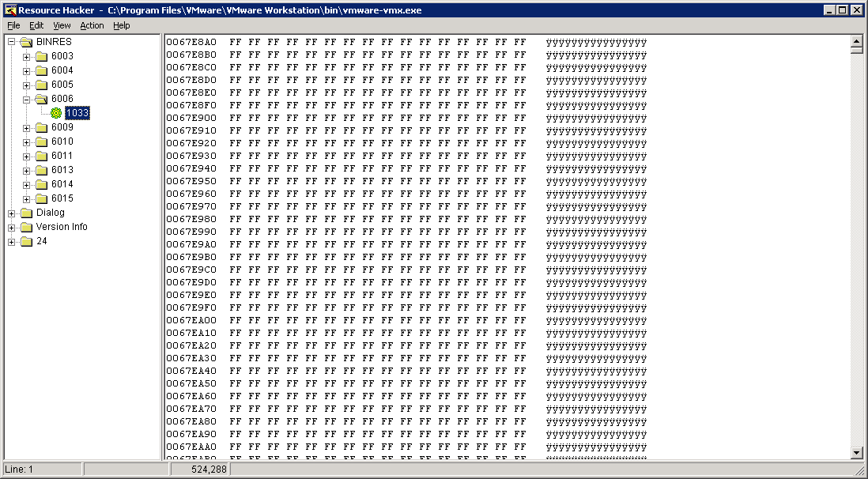
Task: Select the 1033 resource gear icon
Action: pos(56,113)
